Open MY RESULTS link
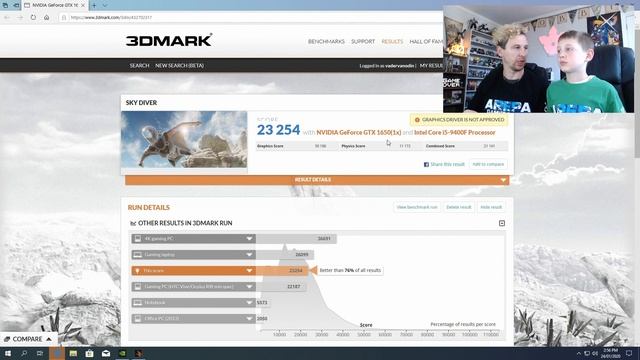640x360 pixels. click(x=431, y=66)
